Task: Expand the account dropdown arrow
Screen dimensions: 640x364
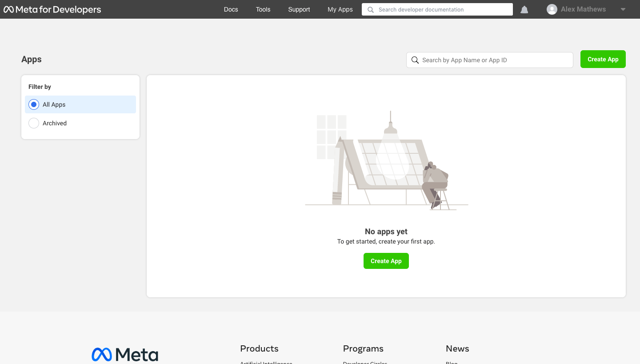Action: pyautogui.click(x=623, y=9)
